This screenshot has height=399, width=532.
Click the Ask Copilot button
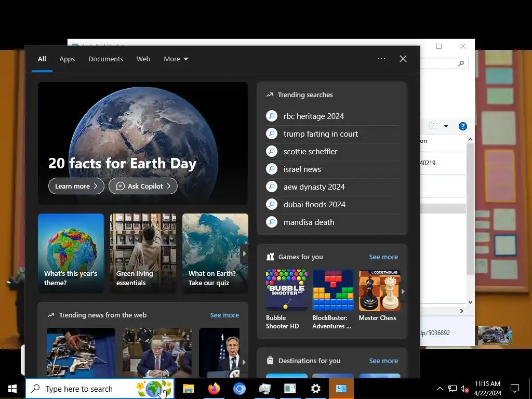[x=143, y=186]
